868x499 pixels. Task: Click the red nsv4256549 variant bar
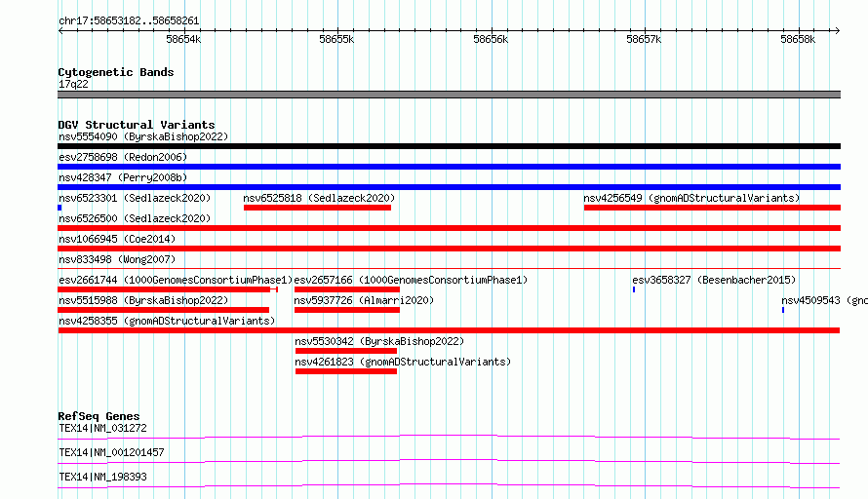[713, 208]
